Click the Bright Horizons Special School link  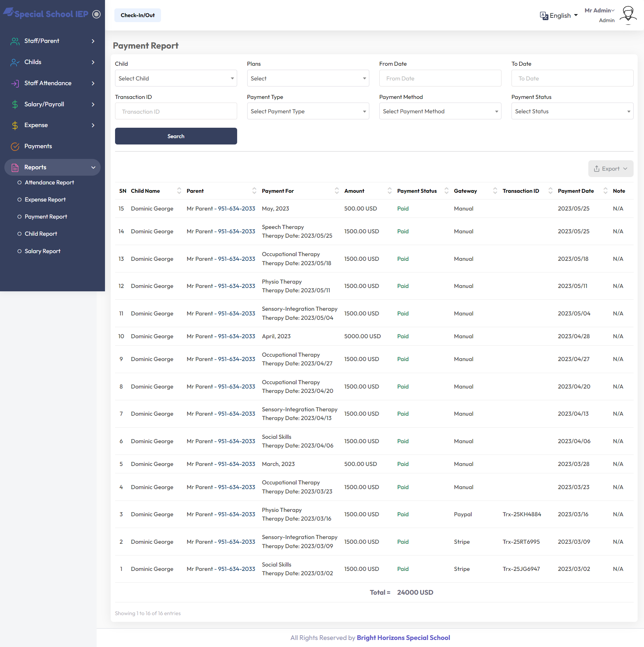403,638
